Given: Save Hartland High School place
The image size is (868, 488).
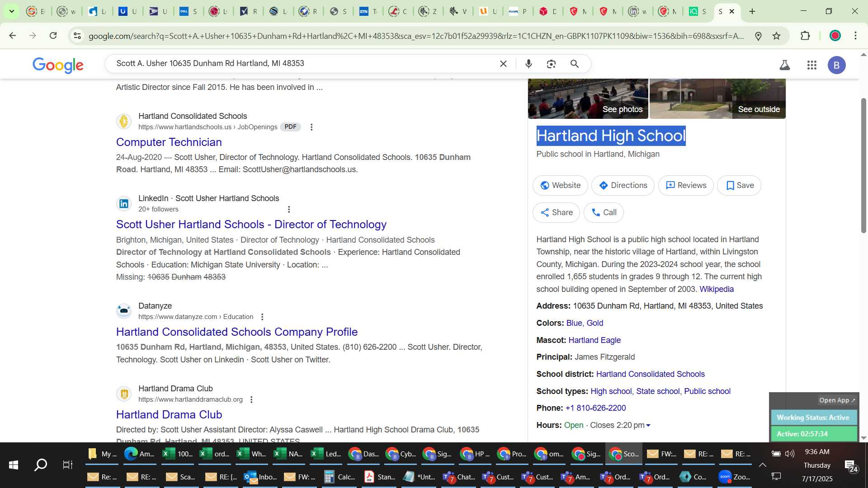Looking at the screenshot, I should click(739, 185).
